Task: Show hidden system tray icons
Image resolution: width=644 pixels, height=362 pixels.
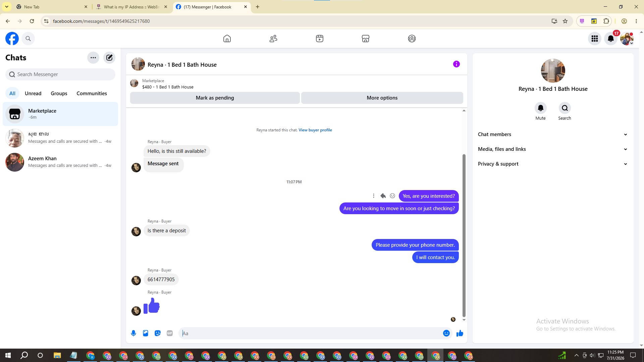Action: tap(576, 355)
